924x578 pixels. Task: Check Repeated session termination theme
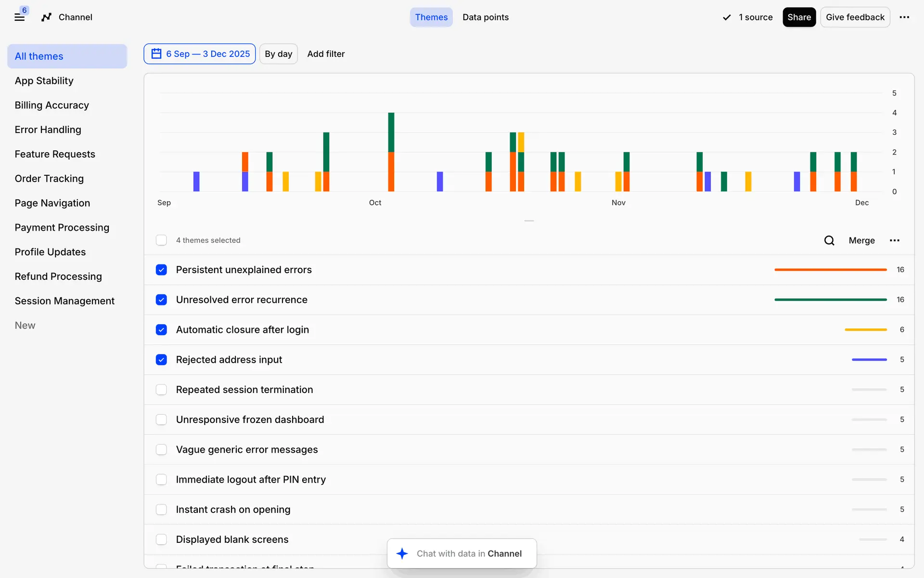tap(161, 390)
